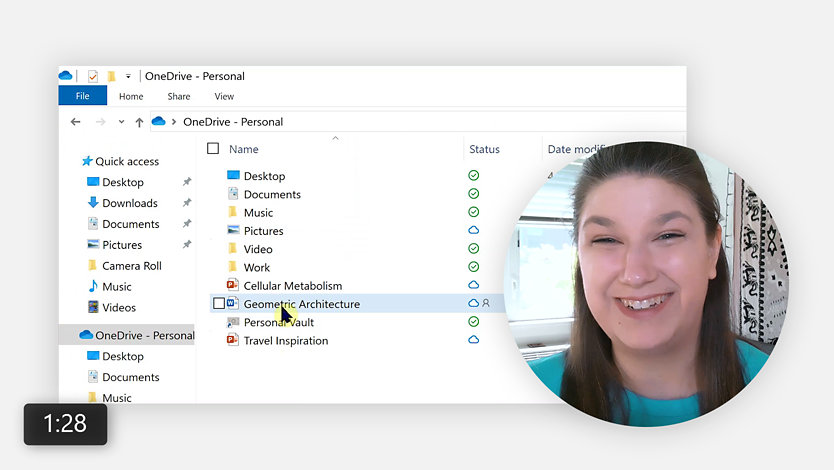The height and width of the screenshot is (470, 834).
Task: Click the Date modified column header
Action: pyautogui.click(x=577, y=149)
